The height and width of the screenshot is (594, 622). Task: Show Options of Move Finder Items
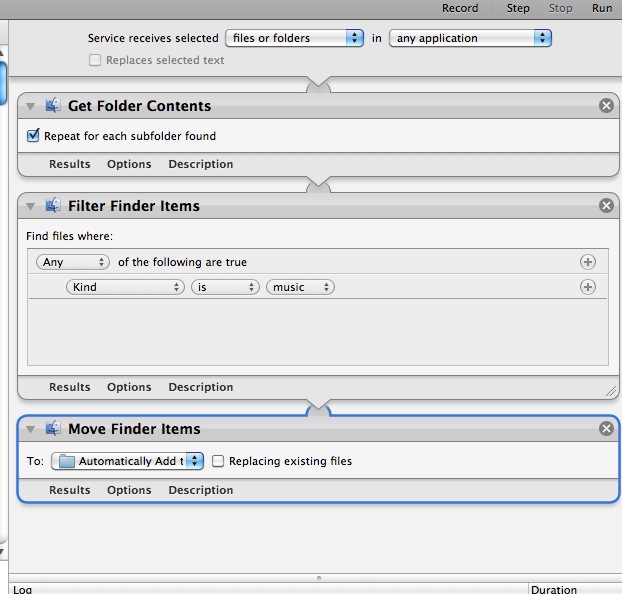coord(129,490)
